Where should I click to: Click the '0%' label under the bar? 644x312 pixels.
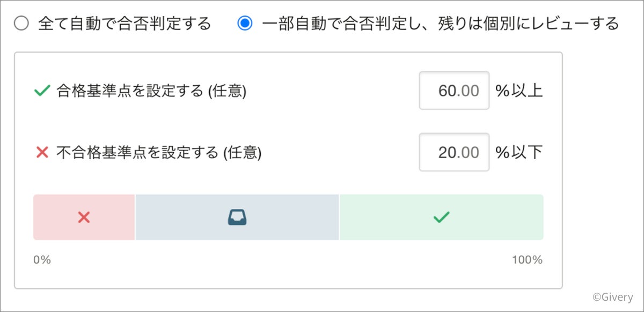(42, 260)
